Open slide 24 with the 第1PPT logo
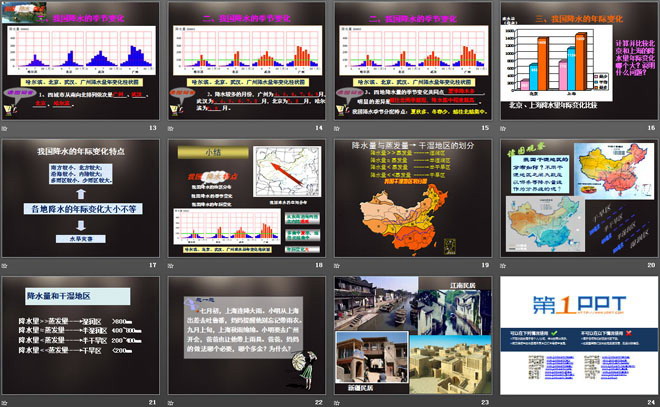Screen dimensions: 660x407 576,335
